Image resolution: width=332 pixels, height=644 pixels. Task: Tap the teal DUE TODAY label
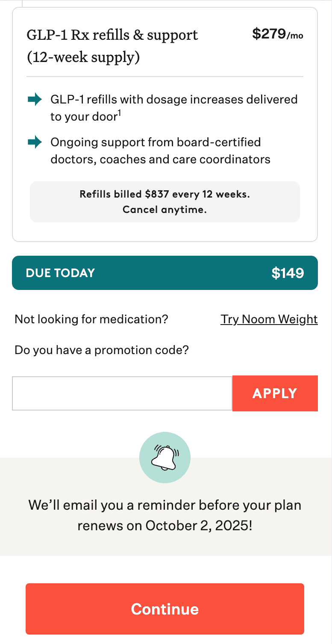(x=60, y=273)
